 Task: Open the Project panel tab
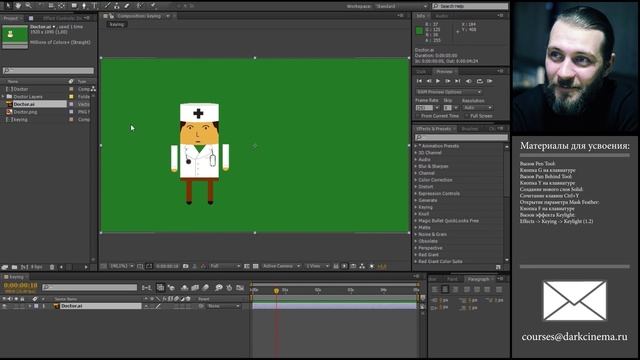pyautogui.click(x=11, y=18)
